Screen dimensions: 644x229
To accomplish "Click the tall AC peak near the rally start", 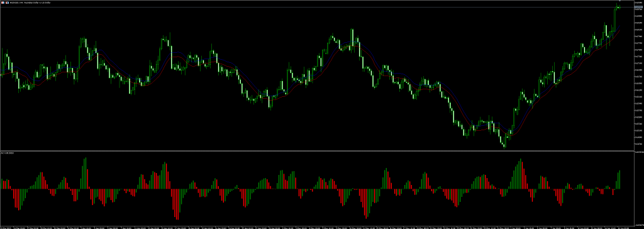I will (520, 174).
